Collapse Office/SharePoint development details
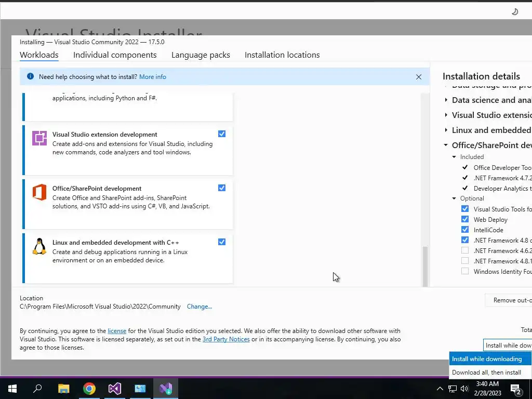Image resolution: width=532 pixels, height=399 pixels. click(x=446, y=145)
